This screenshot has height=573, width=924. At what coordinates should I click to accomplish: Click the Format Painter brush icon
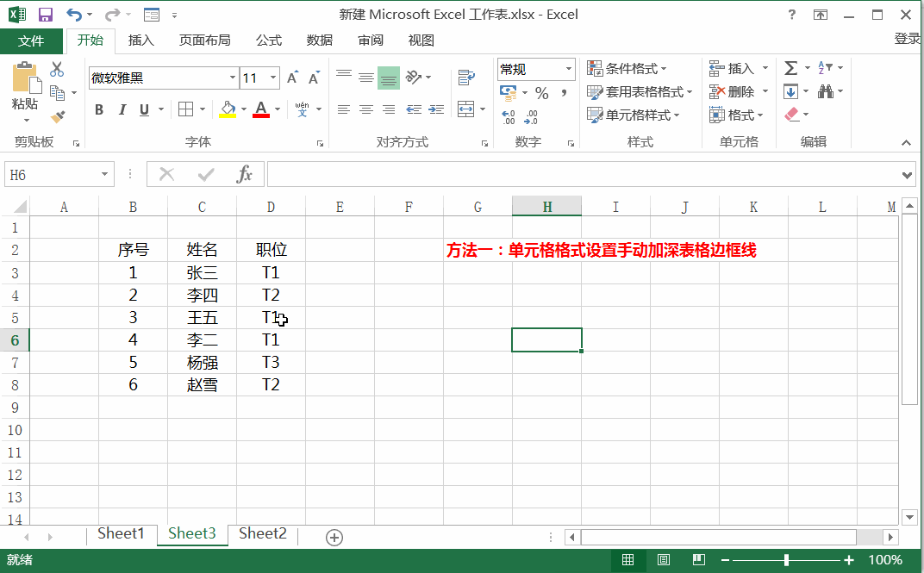click(58, 116)
